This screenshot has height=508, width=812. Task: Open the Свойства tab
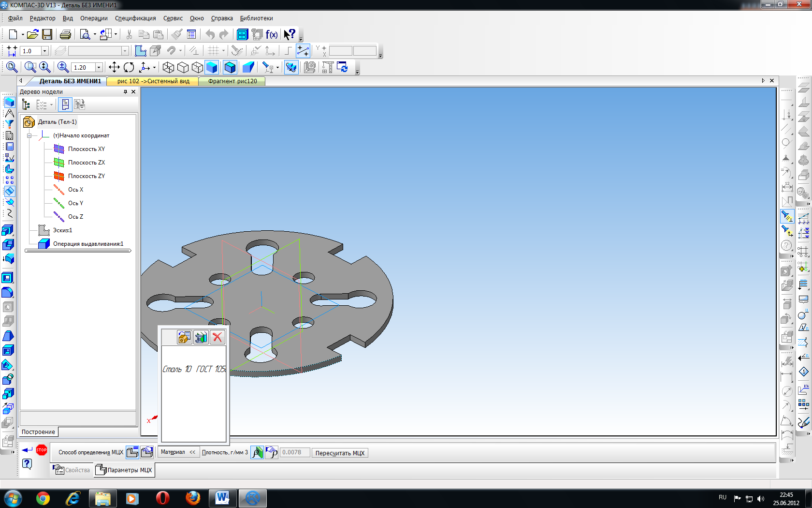pyautogui.click(x=72, y=470)
